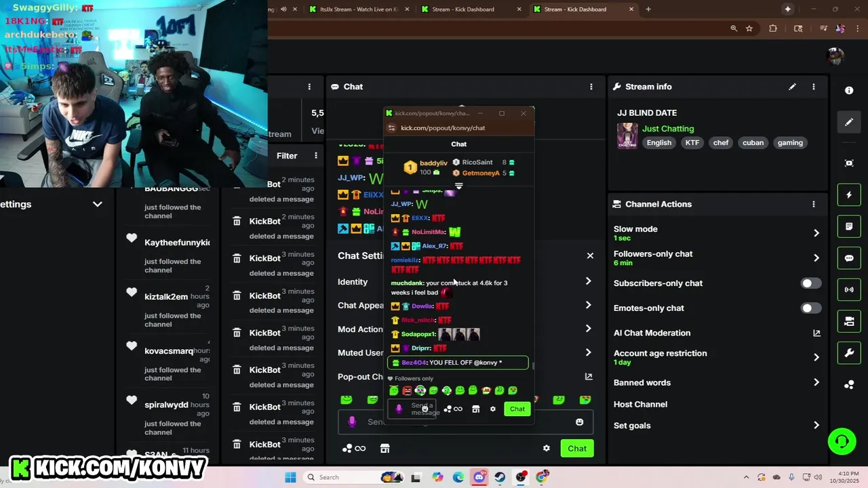Collapse the Settings section chevron on the left

(97, 204)
